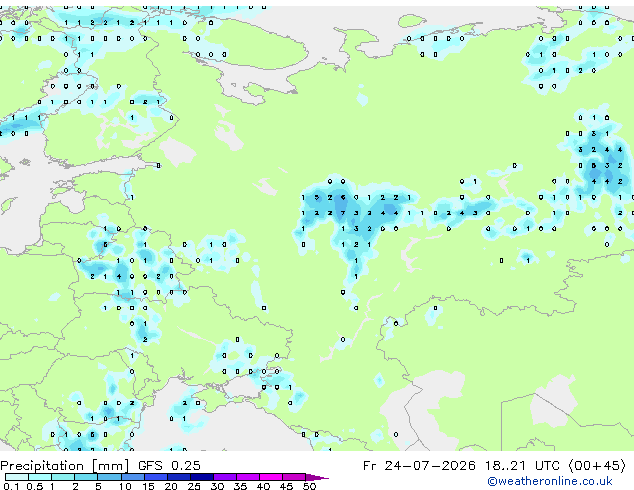Select the 15–20 mm legend color swatch
Image resolution: width=634 pixels, height=490 pixels.
(155, 477)
